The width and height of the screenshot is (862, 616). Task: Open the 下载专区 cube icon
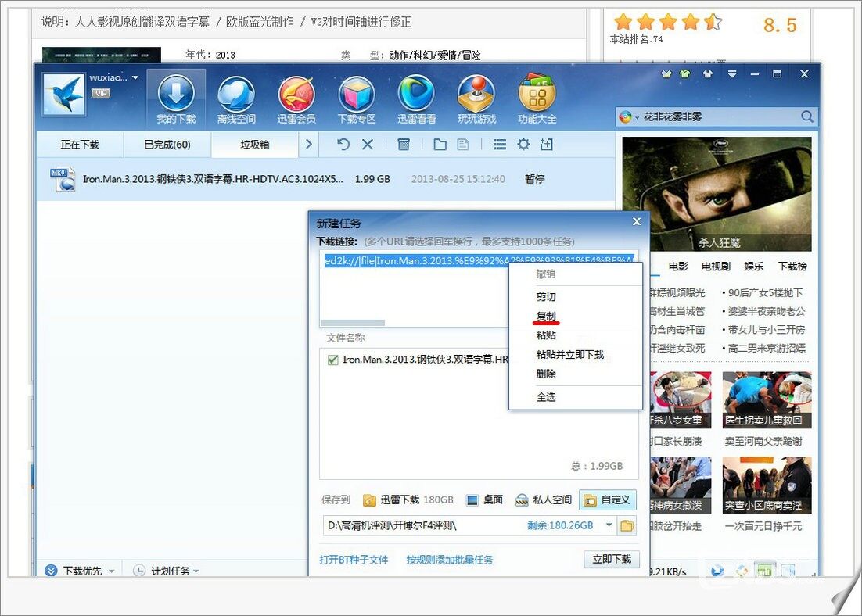coord(356,99)
